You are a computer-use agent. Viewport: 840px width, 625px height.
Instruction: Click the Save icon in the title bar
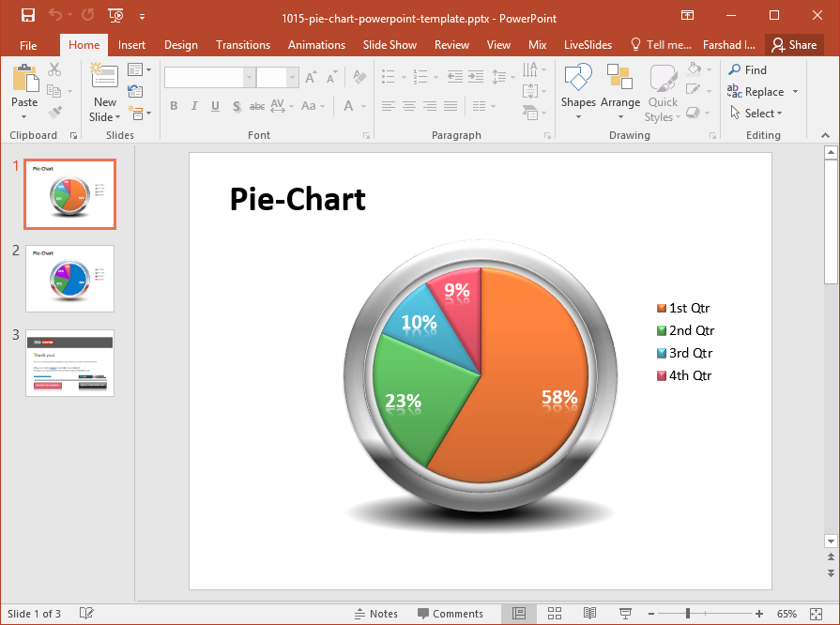point(28,15)
